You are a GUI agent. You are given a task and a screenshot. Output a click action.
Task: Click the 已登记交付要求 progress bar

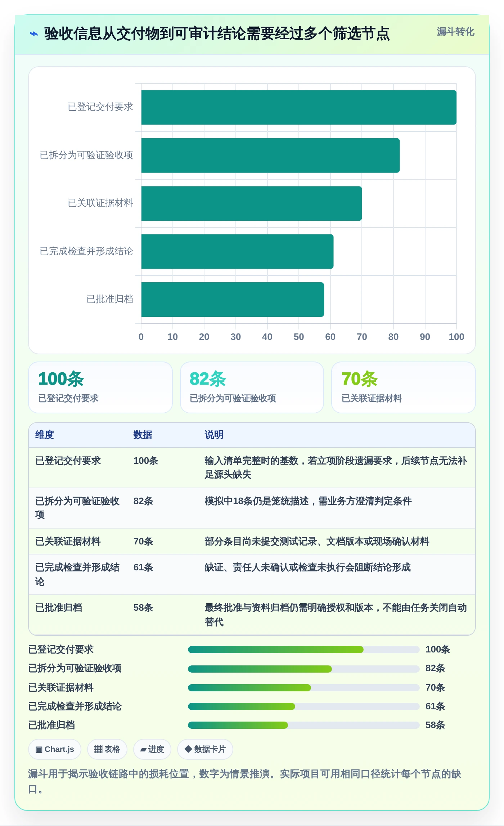coord(303,650)
